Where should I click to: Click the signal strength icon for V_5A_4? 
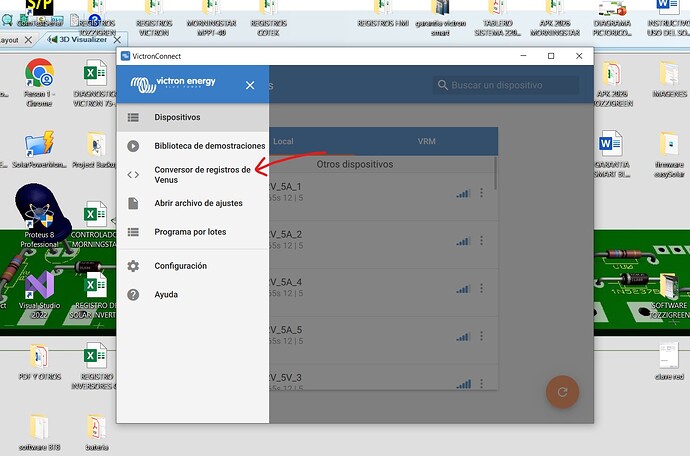tap(463, 289)
